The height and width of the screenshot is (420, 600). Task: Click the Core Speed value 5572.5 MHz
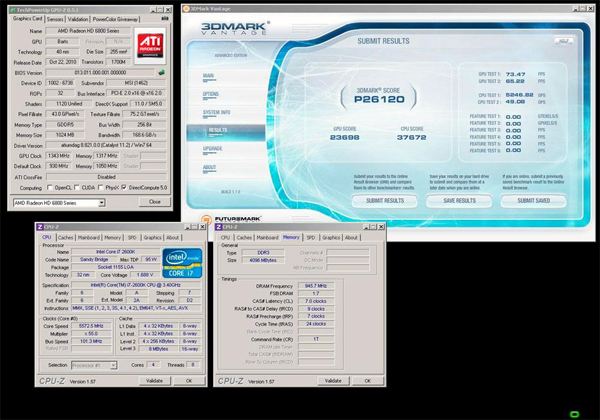91,326
